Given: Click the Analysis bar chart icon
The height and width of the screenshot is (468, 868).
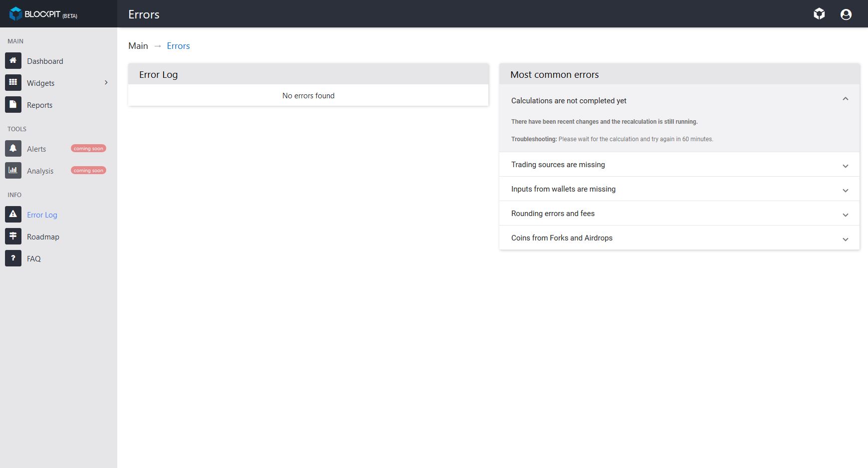Looking at the screenshot, I should 13,171.
